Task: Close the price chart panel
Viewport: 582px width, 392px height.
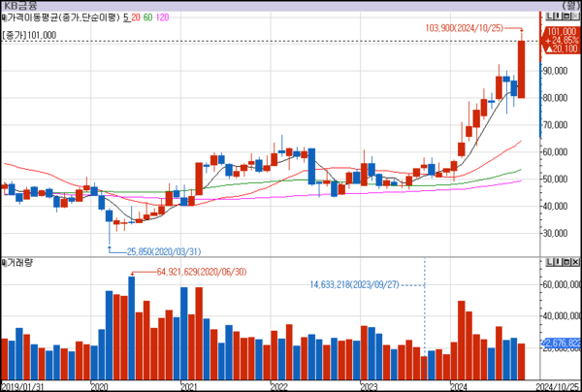Action: point(573,17)
